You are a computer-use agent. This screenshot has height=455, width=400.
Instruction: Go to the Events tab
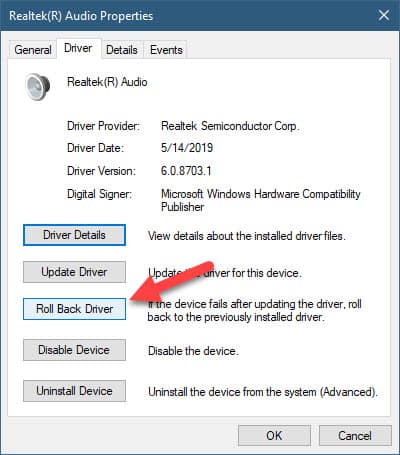pos(166,50)
